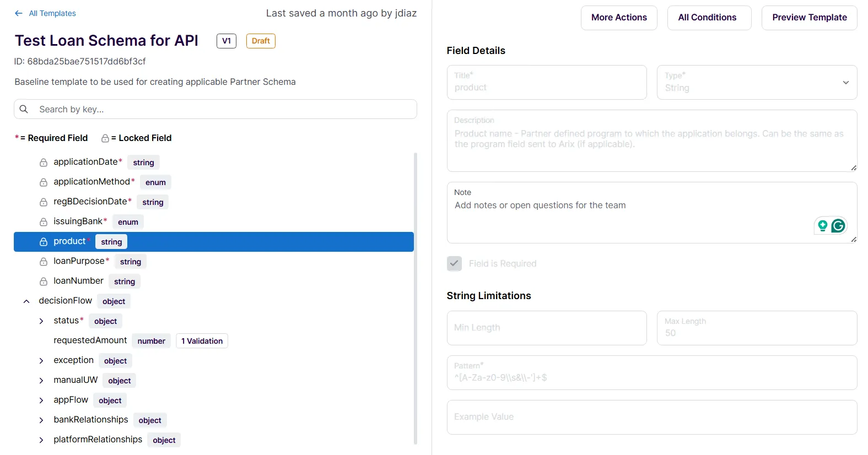Click the lock icon beside loanNumber
The width and height of the screenshot is (868, 455).
(x=44, y=281)
